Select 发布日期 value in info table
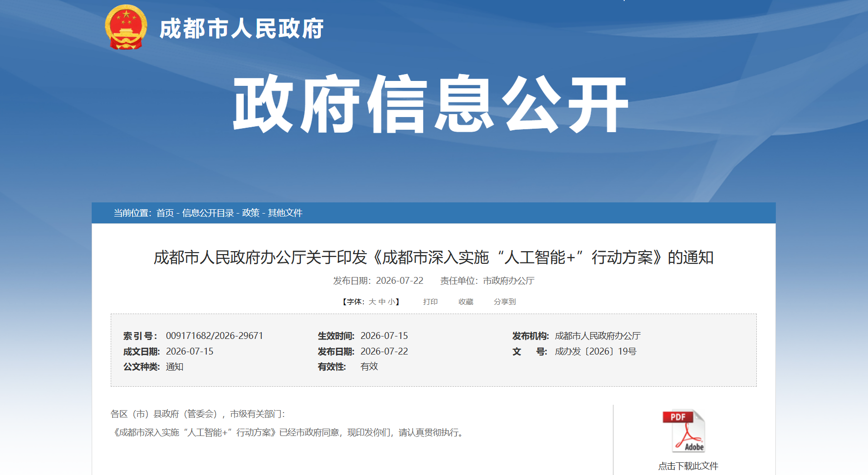 pyautogui.click(x=384, y=351)
